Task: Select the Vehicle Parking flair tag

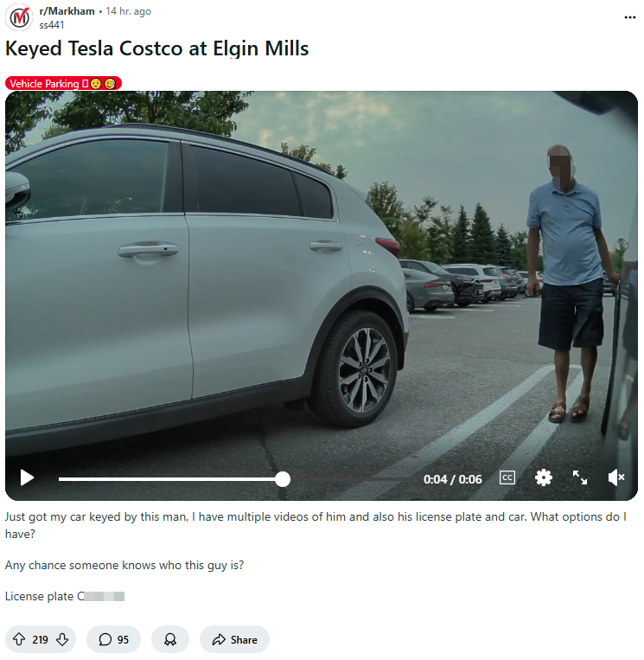Action: pyautogui.click(x=63, y=83)
